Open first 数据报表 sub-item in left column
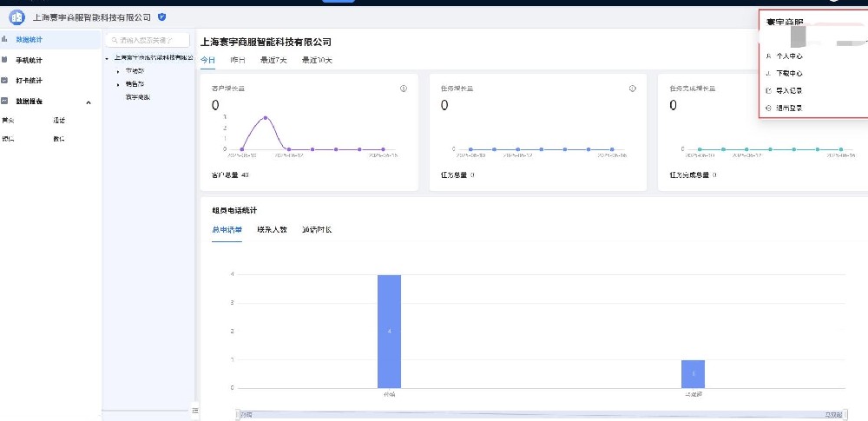Viewport: 868px width, 421px height. (x=8, y=120)
